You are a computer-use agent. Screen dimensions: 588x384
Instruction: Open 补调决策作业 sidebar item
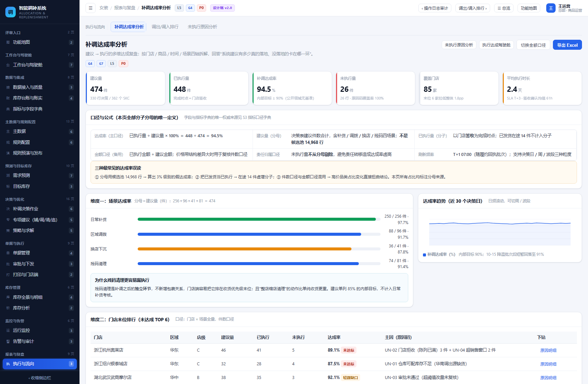coord(40,209)
